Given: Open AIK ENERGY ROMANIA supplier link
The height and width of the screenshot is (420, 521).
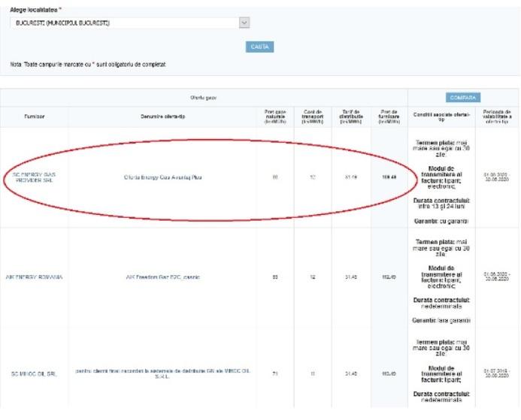Looking at the screenshot, I should (34, 276).
